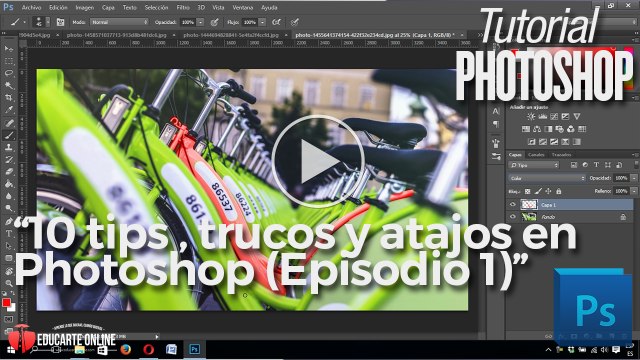The image size is (640, 360).
Task: Enable airbrush mode in options bar
Action: tap(276, 22)
